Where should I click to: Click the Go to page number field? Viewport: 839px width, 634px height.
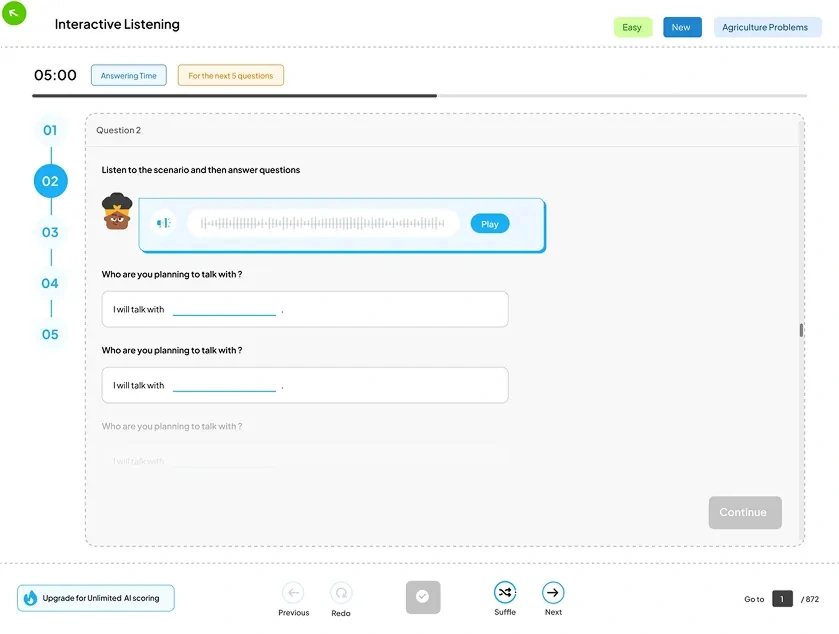[782, 599]
